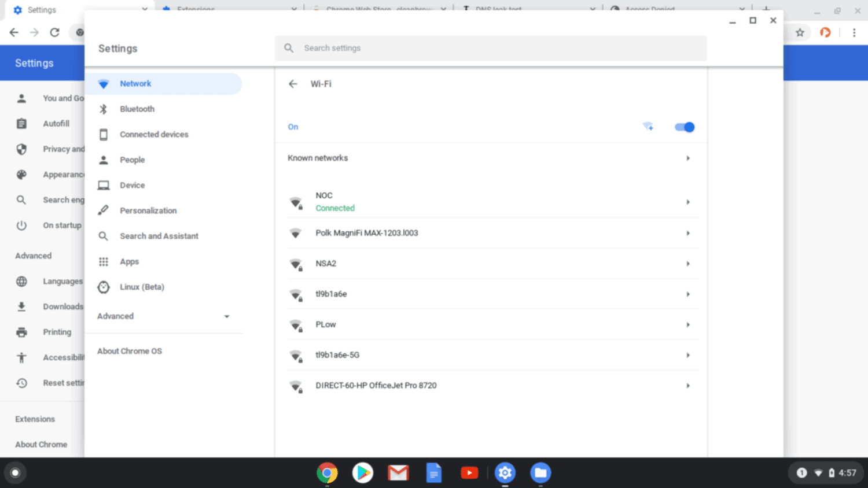This screenshot has width=868, height=488.
Task: Open the Files app from the shelf
Action: [540, 473]
